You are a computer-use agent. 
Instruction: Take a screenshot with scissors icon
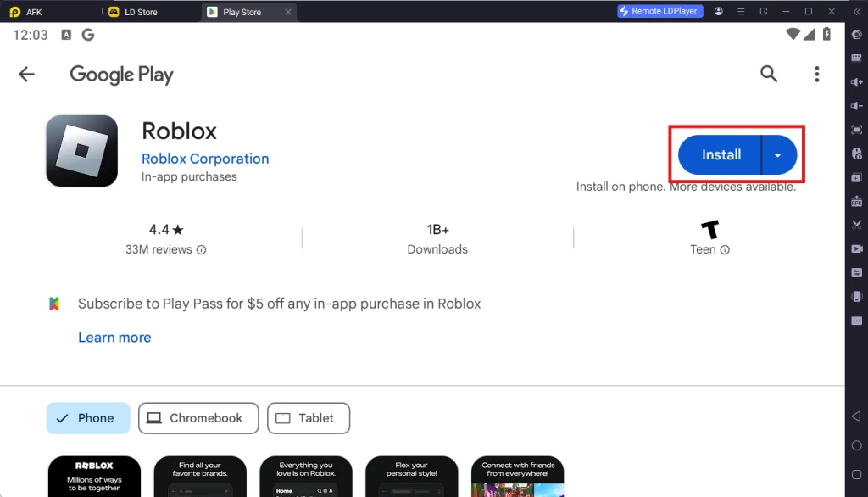tap(856, 225)
